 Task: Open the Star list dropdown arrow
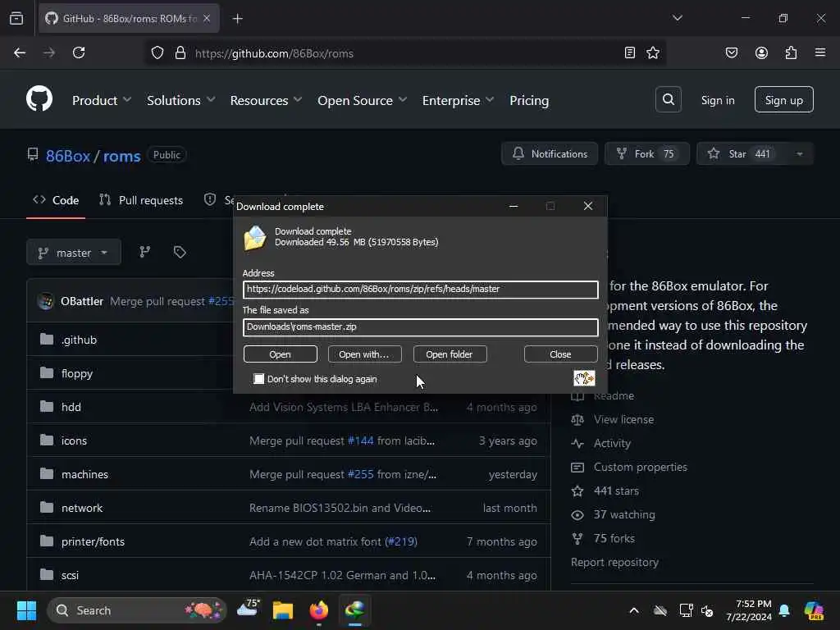click(x=799, y=153)
